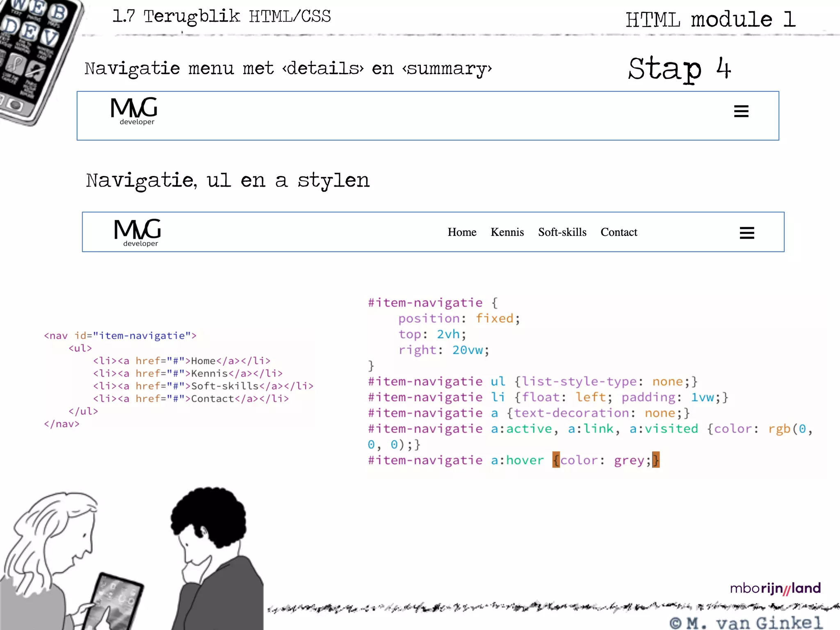Click the '1.7 Terugblik HTML/CSS' title
This screenshot has width=840, height=630.
click(x=221, y=17)
